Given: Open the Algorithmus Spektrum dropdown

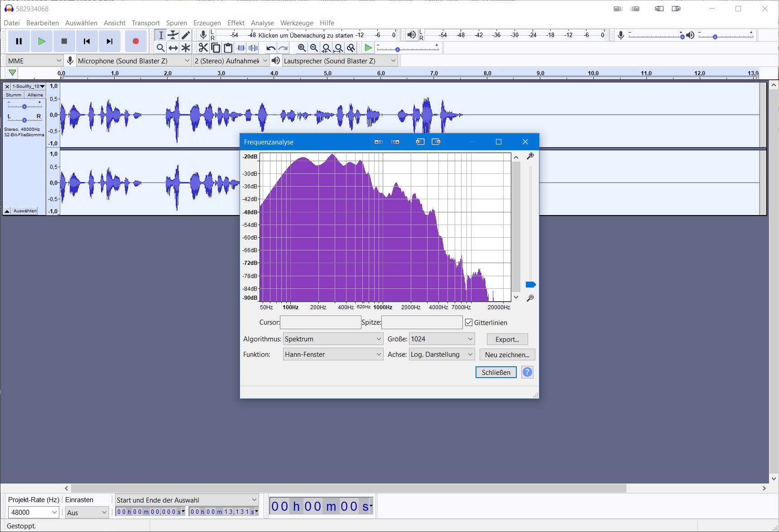Looking at the screenshot, I should coord(333,339).
